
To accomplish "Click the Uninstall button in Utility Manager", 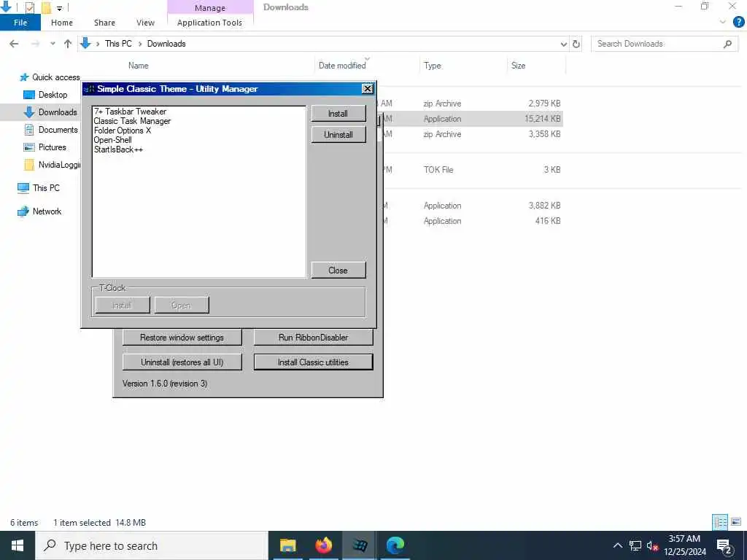I will click(x=338, y=135).
